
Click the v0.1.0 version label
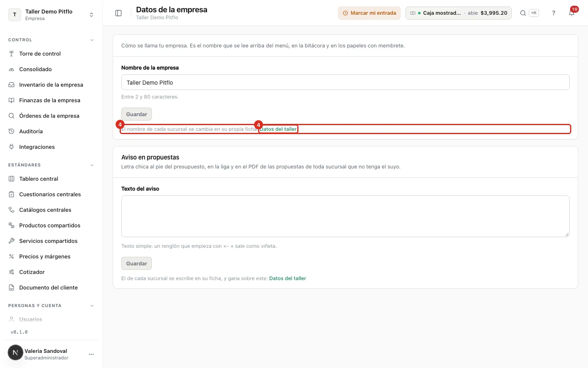19,332
